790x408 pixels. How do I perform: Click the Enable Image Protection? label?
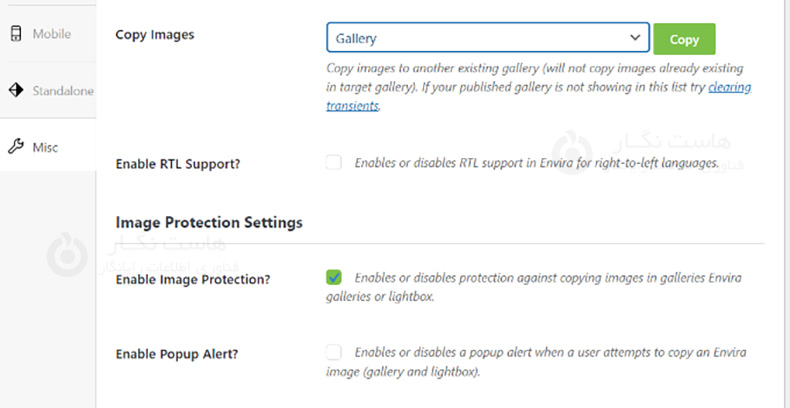[x=192, y=279]
